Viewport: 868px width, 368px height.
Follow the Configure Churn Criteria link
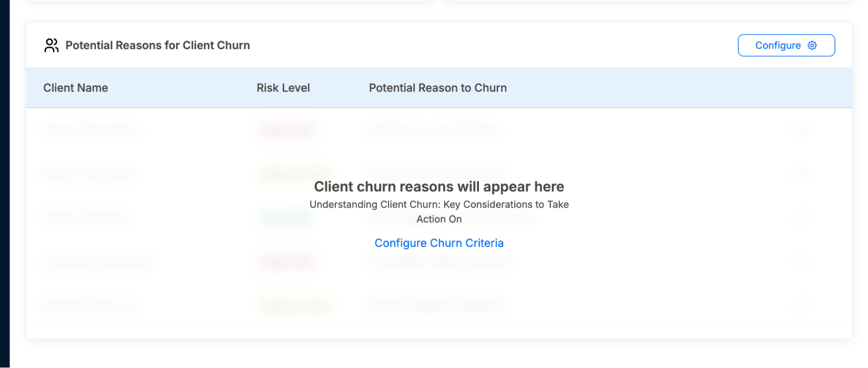439,243
